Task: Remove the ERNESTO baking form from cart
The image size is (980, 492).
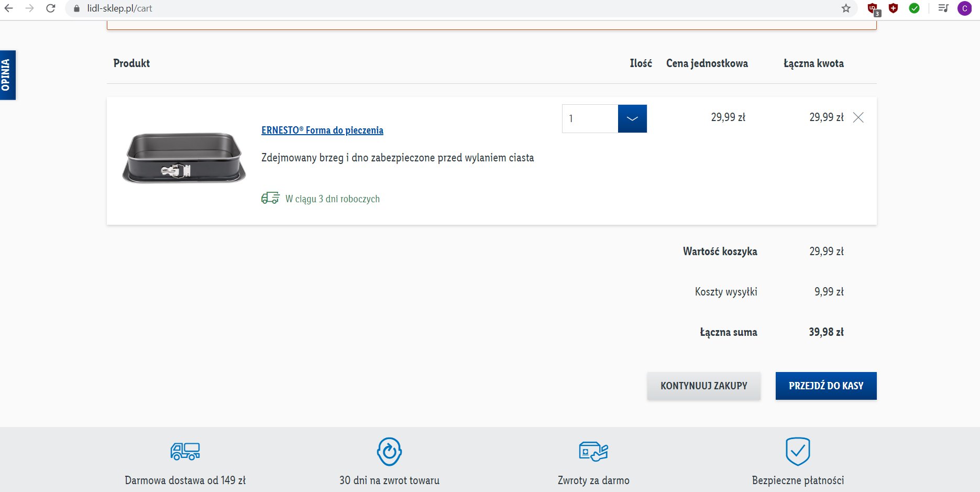Action: tap(858, 117)
